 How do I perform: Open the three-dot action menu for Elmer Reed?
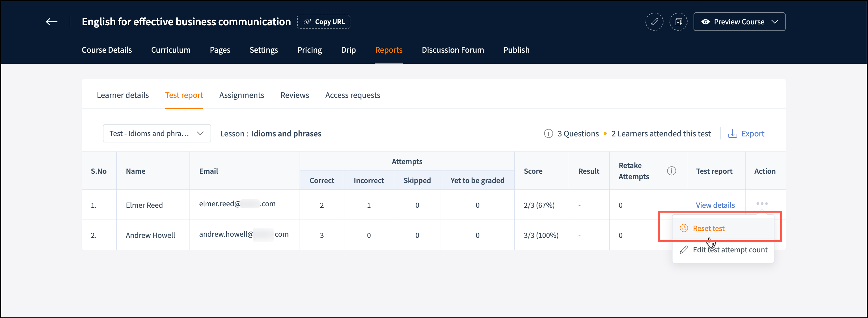762,204
